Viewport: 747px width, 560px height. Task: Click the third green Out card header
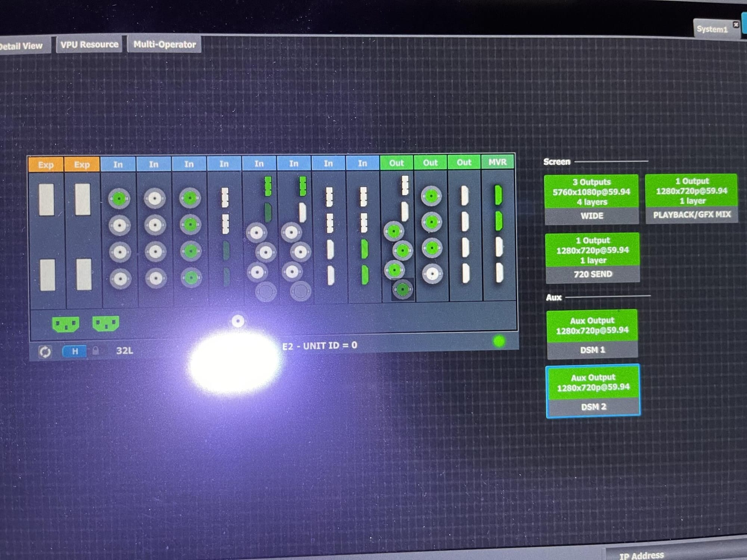tap(464, 162)
